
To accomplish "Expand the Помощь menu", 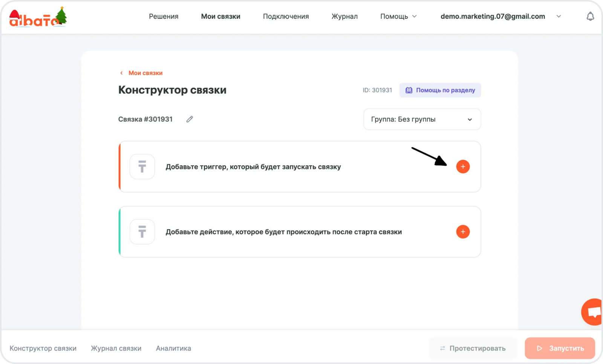I will pos(398,17).
